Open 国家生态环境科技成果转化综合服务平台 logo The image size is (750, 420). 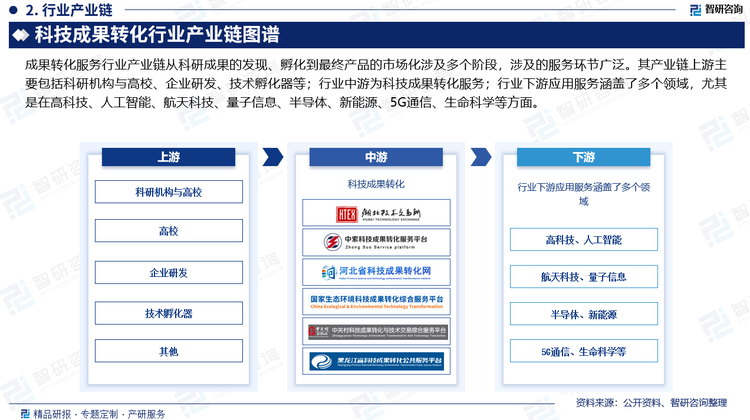tap(376, 301)
